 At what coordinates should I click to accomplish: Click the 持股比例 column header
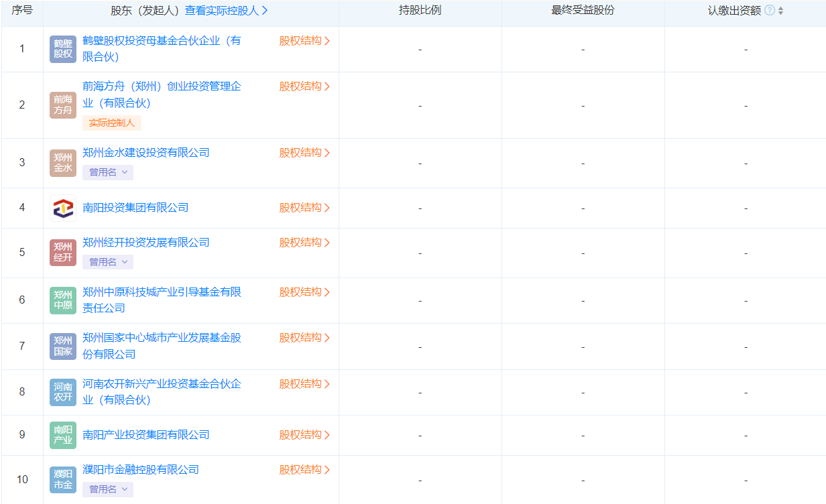pyautogui.click(x=420, y=11)
